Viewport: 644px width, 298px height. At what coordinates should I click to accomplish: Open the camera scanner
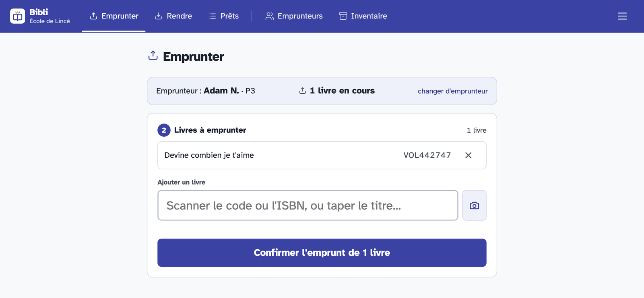tap(474, 206)
